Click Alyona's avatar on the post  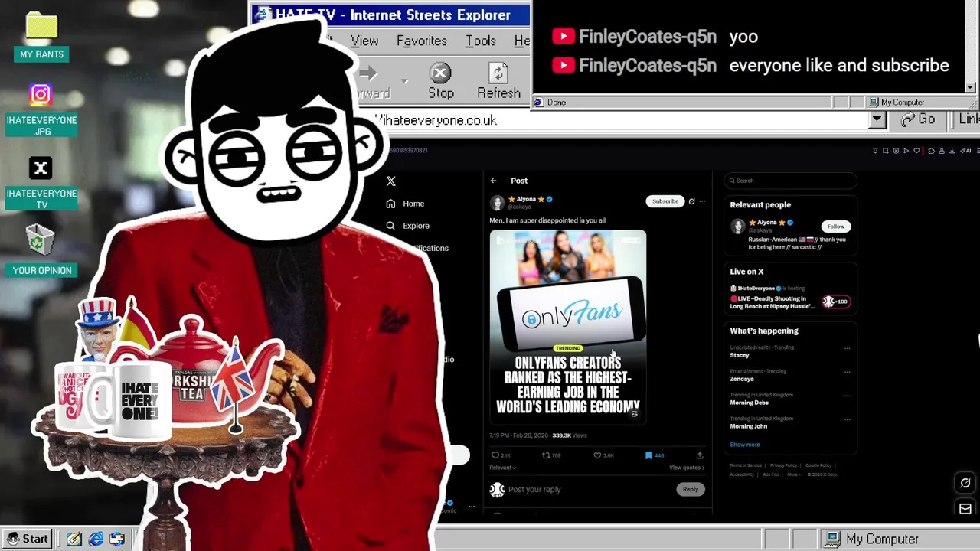(498, 203)
